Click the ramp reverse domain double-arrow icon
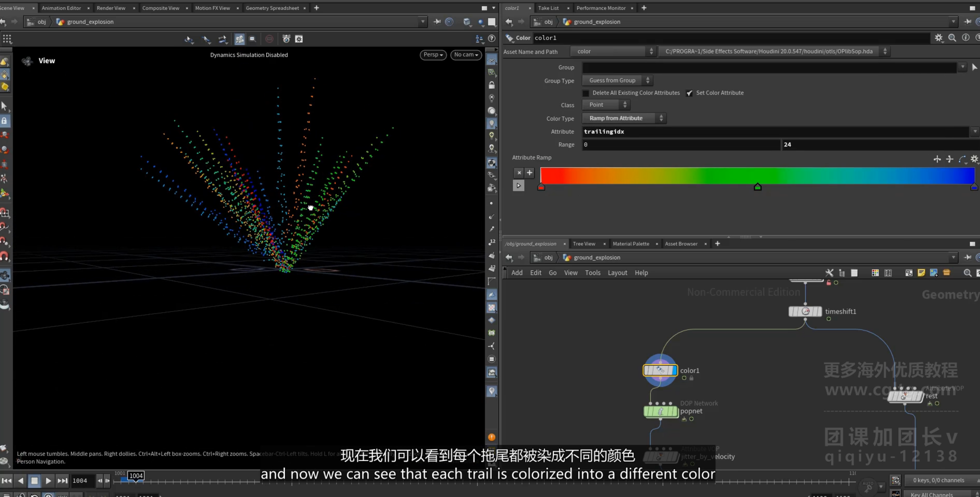980x497 pixels. 937,159
